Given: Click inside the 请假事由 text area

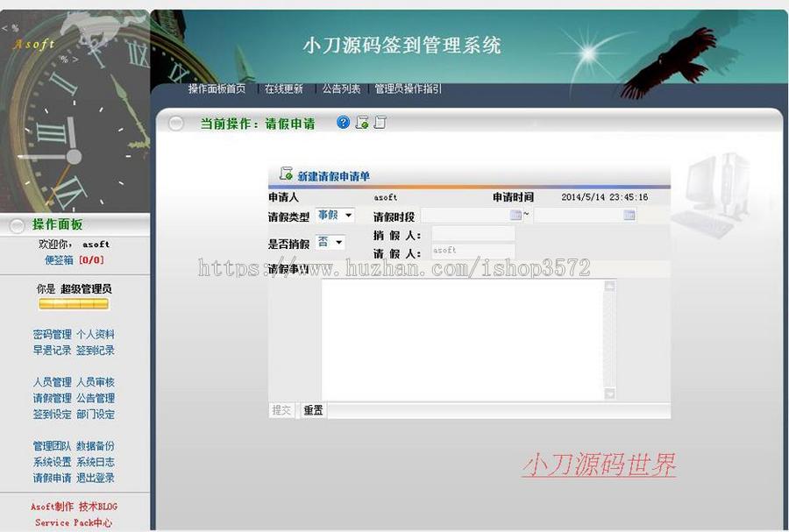Looking at the screenshot, I should coord(462,340).
